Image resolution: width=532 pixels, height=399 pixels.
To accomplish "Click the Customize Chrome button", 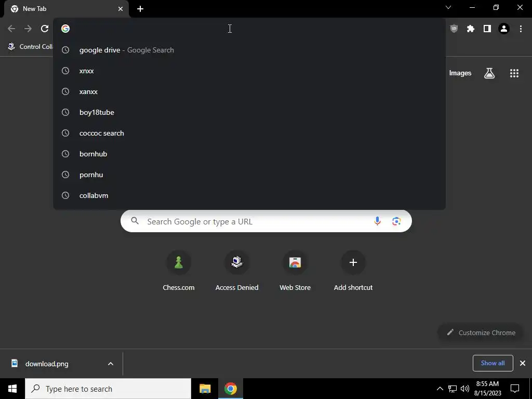I will pyautogui.click(x=481, y=332).
